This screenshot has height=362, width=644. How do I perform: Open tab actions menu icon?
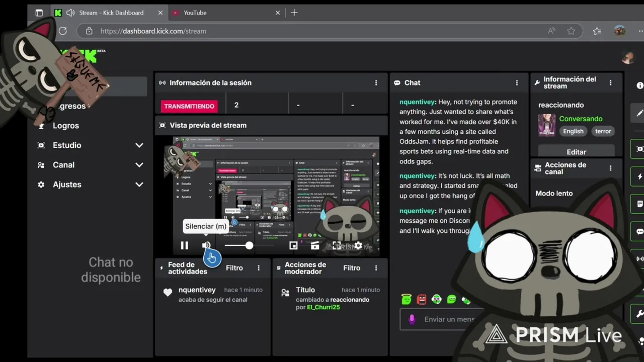39,13
